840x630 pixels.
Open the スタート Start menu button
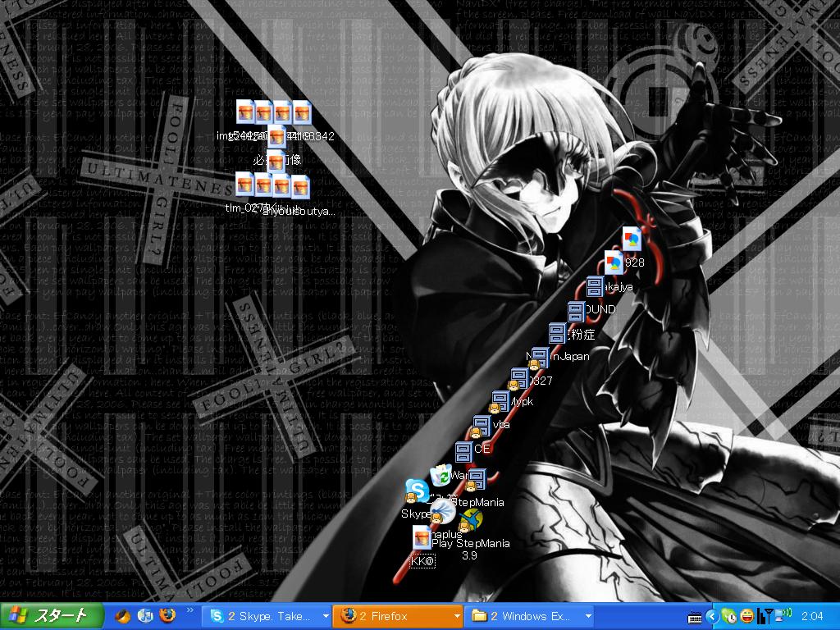[52, 616]
